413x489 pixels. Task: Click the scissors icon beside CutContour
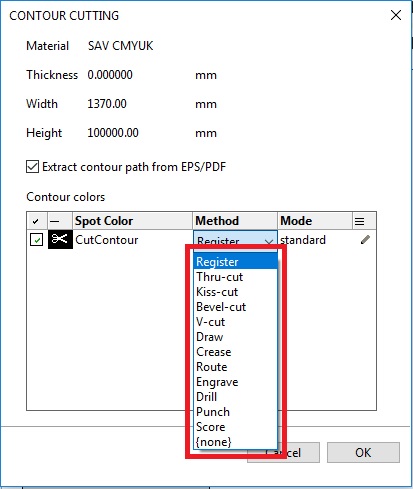pos(60,239)
